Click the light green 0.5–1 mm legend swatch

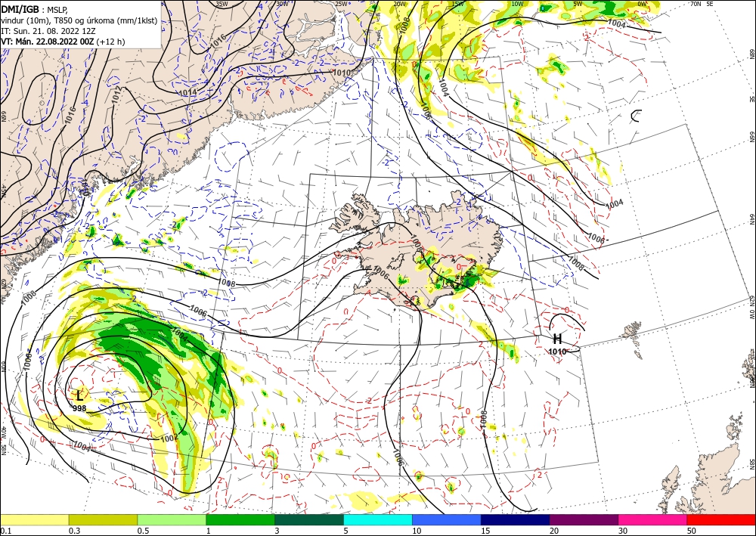[x=172, y=519]
